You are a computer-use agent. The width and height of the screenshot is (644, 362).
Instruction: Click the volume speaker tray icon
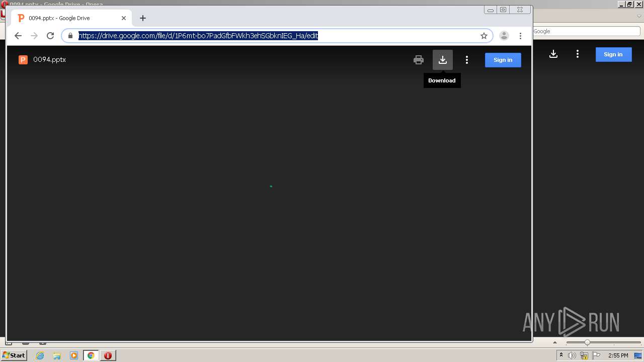point(572,355)
